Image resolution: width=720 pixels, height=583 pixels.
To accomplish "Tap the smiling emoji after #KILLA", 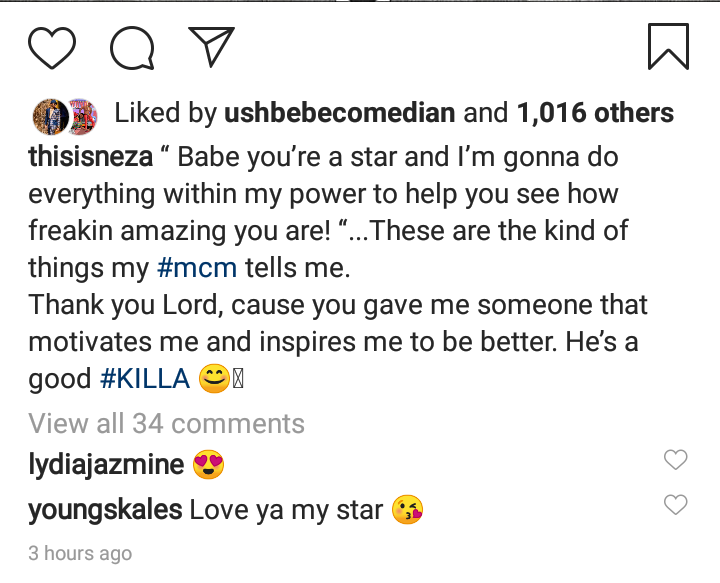I will click(214, 379).
